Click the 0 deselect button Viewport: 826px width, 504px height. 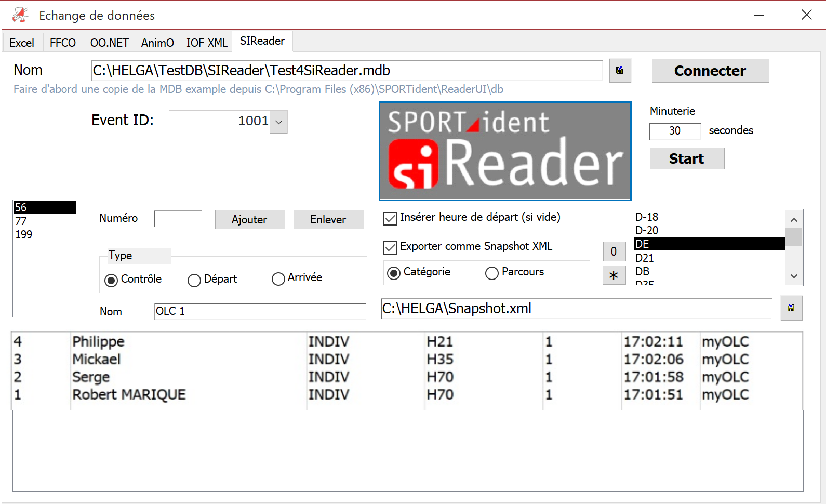pos(614,251)
